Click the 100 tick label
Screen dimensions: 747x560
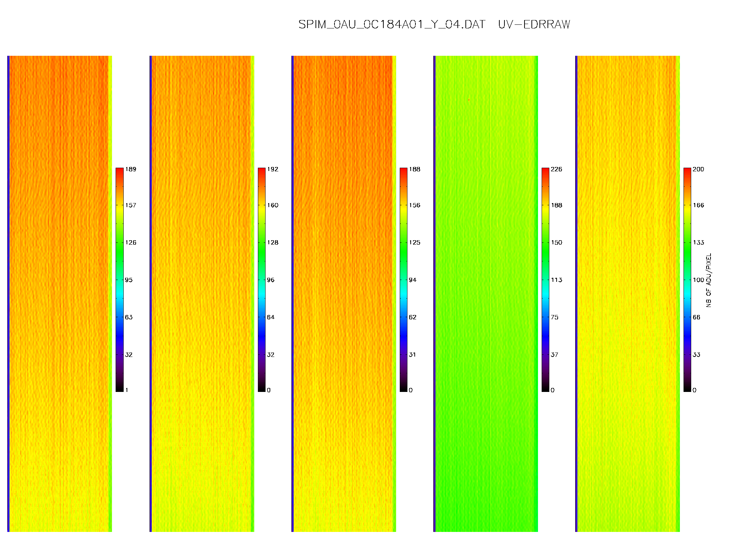pos(698,280)
